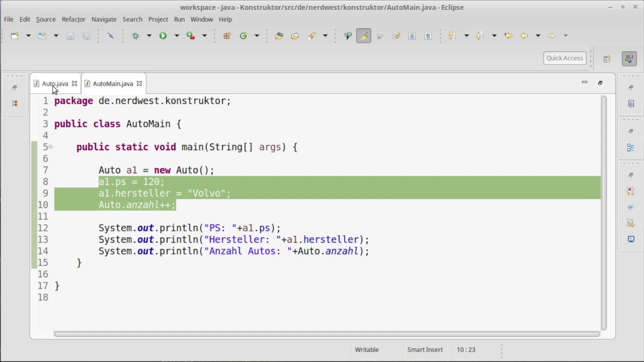Click the New Java Project icon

(x=42, y=36)
